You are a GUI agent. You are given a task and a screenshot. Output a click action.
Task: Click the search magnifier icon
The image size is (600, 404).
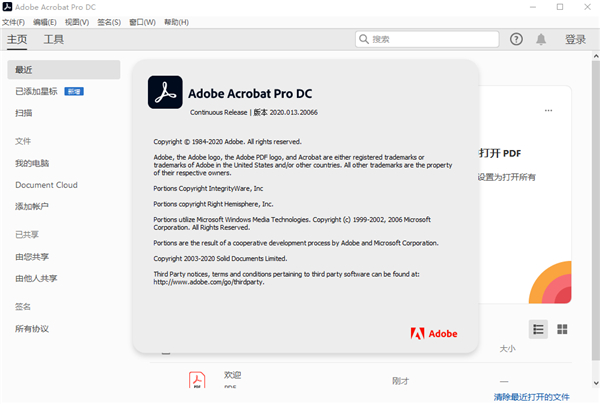tap(364, 39)
